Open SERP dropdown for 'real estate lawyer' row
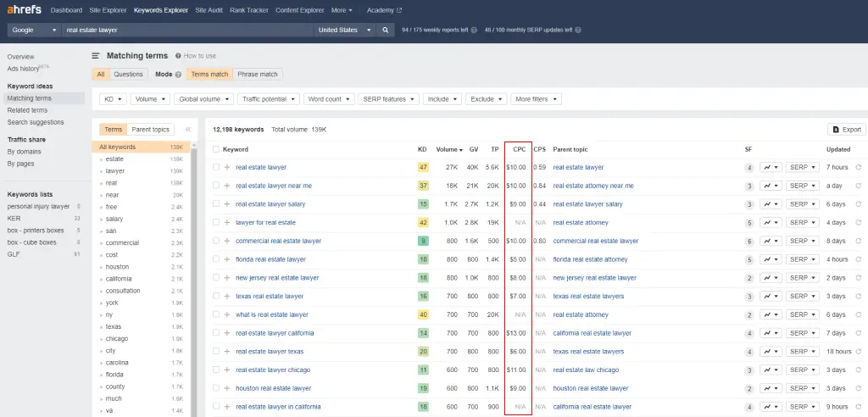The width and height of the screenshot is (868, 417). 802,167
